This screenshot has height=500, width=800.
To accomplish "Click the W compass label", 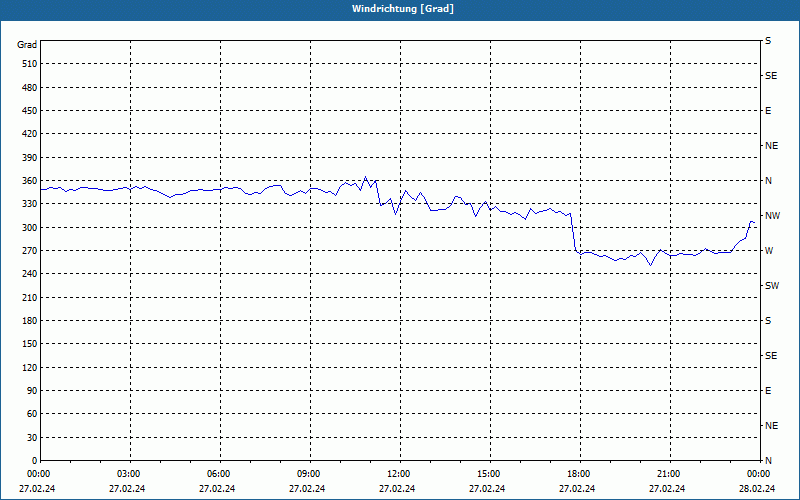I will (x=769, y=251).
